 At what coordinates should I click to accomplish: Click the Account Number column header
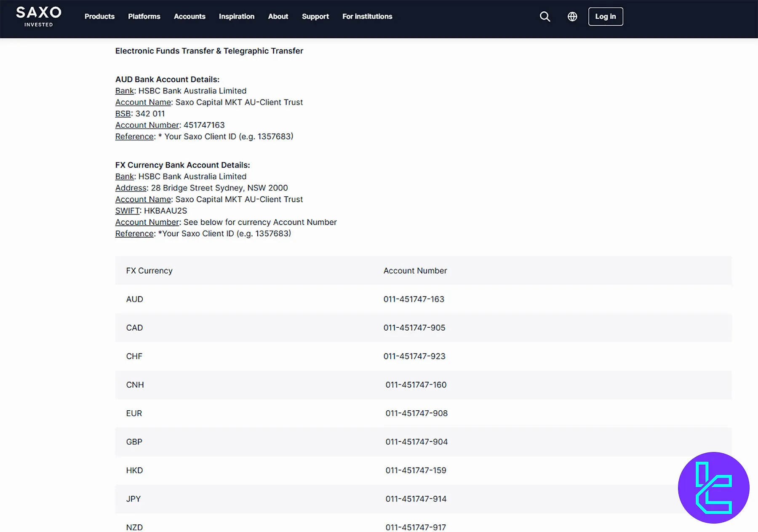pyautogui.click(x=415, y=271)
